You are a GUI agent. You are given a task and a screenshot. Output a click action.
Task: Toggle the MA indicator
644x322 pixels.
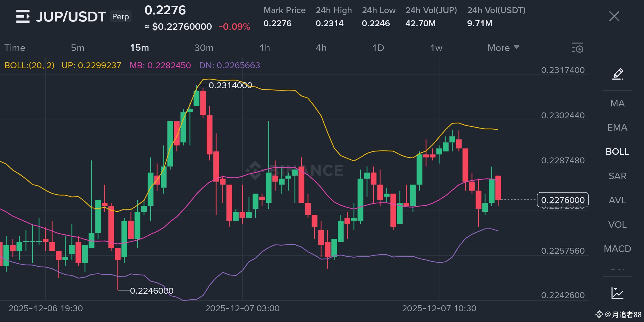click(x=617, y=103)
